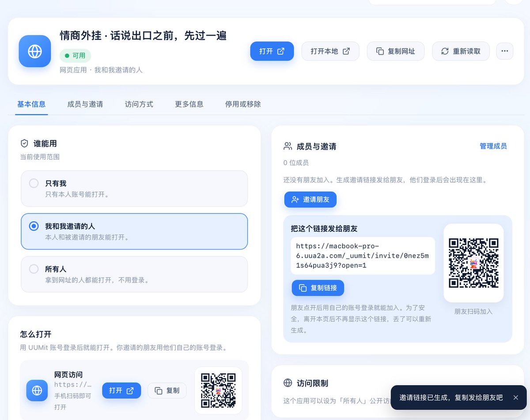Click the 把这个链接发给朋友 heading

coord(324,229)
